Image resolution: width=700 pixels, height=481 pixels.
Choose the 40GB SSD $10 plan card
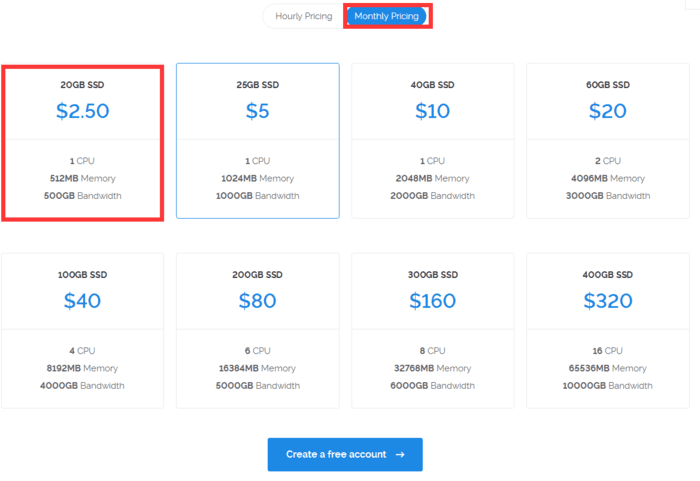pos(433,141)
